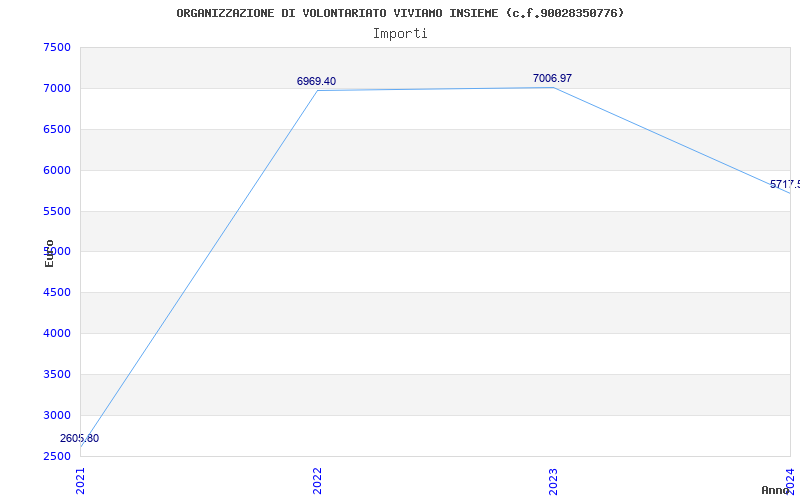
Task: Click the cut-off 5717 data label
Action: pyautogui.click(x=785, y=184)
